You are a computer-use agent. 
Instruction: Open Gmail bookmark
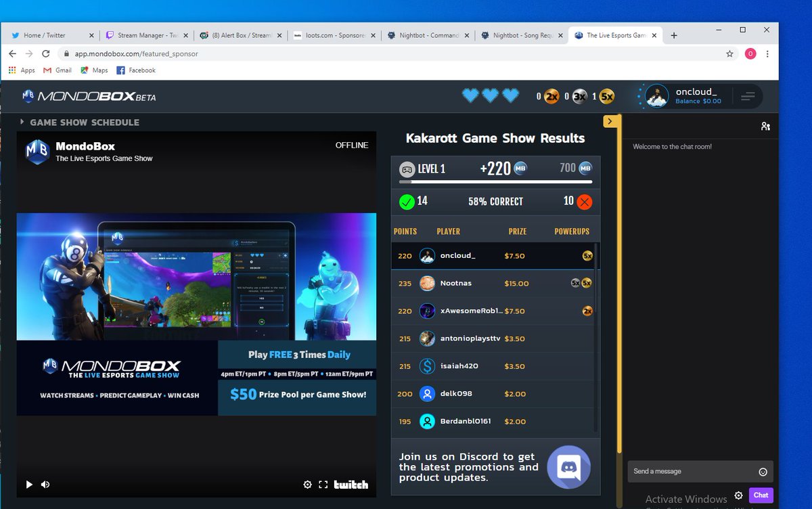58,70
